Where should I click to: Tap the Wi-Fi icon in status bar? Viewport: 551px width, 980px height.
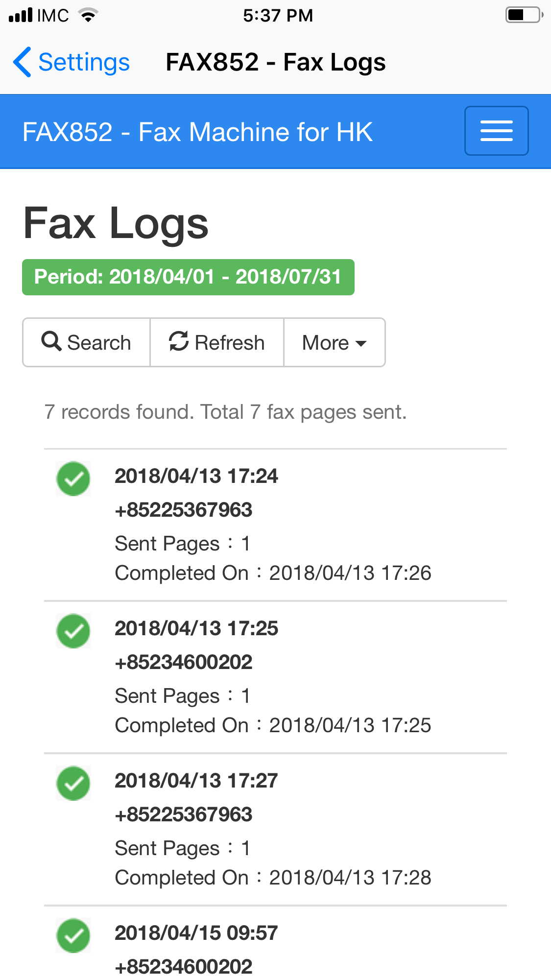point(88,16)
